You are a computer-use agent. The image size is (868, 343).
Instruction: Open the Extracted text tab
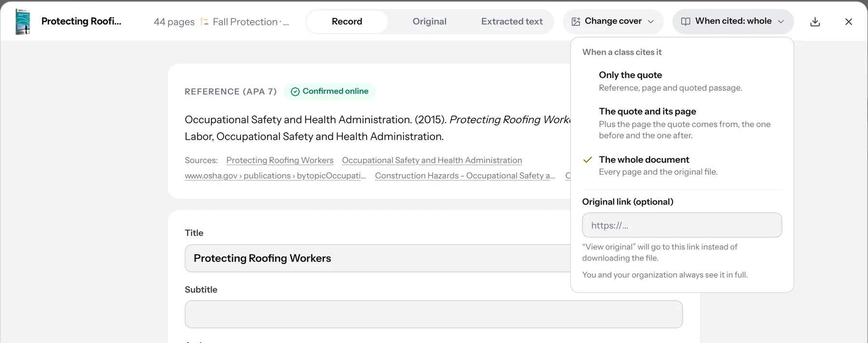pos(512,22)
